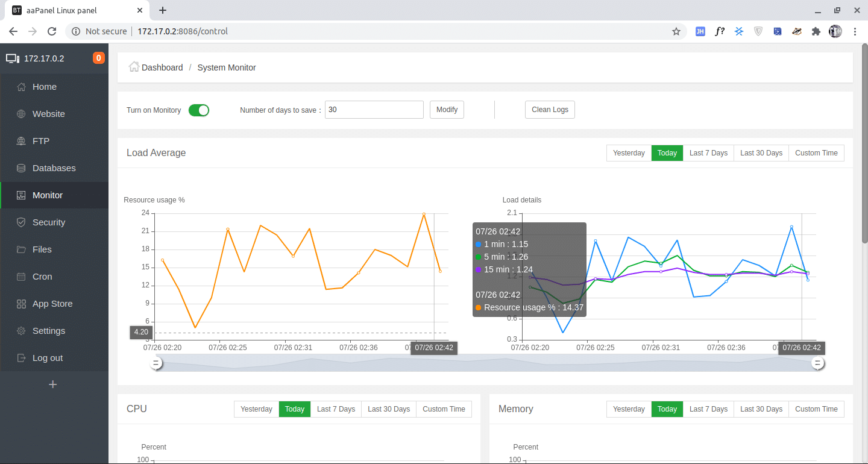Bookmark this page with the star icon
This screenshot has width=868, height=464.
pyautogui.click(x=676, y=31)
